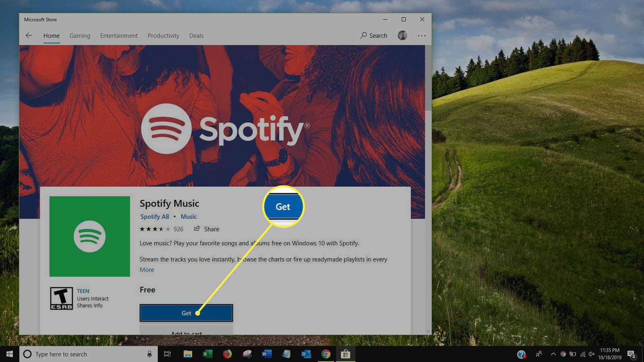This screenshot has height=362, width=644.
Task: Launch Chrome from the taskbar
Action: (326, 354)
